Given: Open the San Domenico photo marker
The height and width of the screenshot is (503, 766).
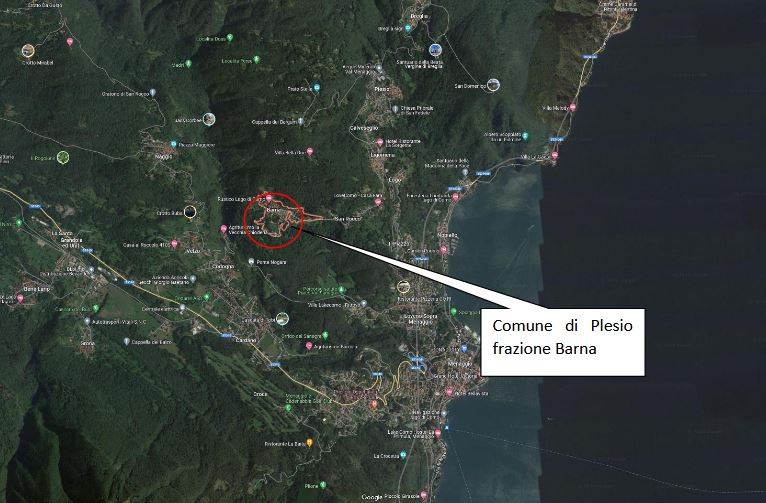Looking at the screenshot, I should tap(493, 85).
